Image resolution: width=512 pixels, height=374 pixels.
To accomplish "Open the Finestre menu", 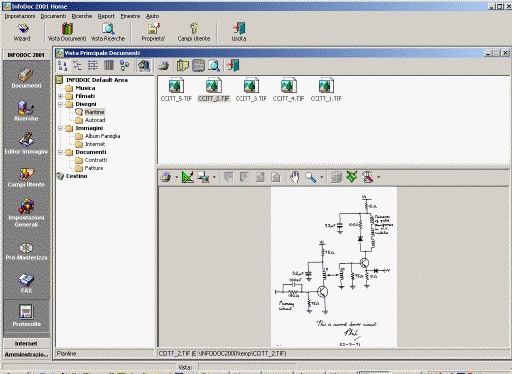I will click(130, 16).
